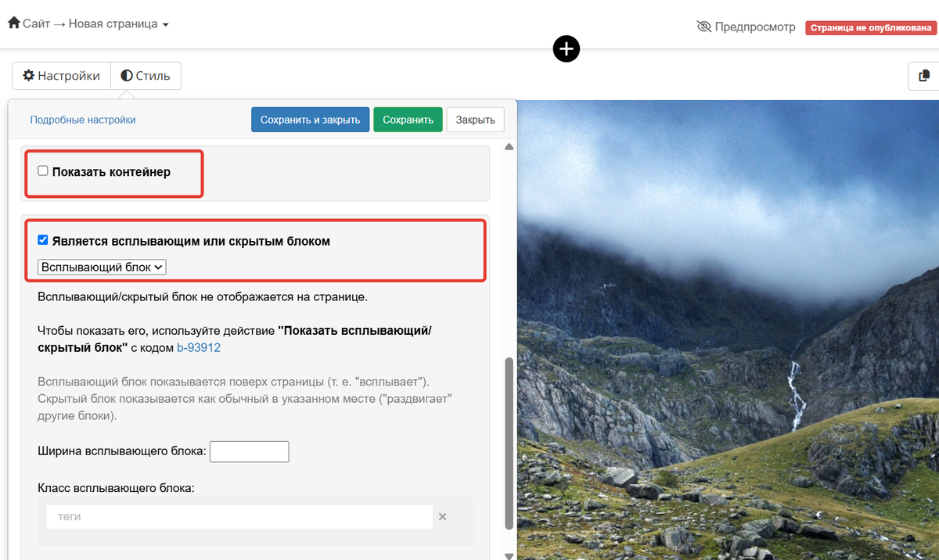
Task: Click the black plus add-block icon
Action: coord(566,48)
